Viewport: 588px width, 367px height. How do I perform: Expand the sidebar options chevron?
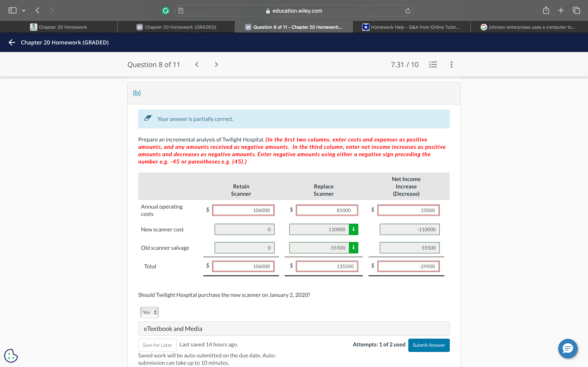pos(23,10)
